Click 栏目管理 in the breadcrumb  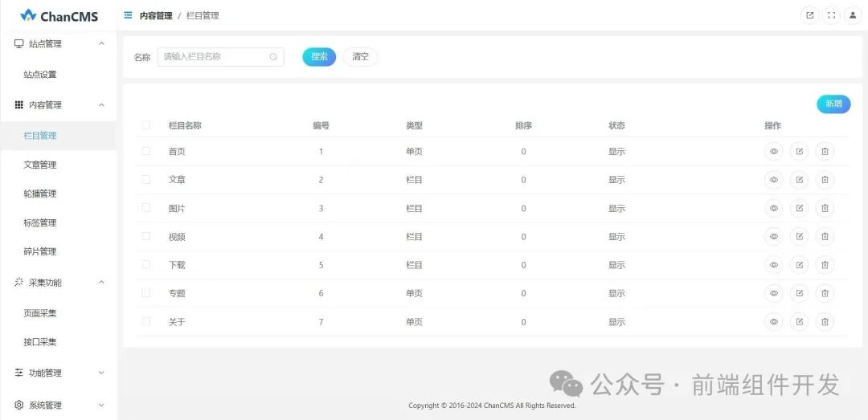203,16
